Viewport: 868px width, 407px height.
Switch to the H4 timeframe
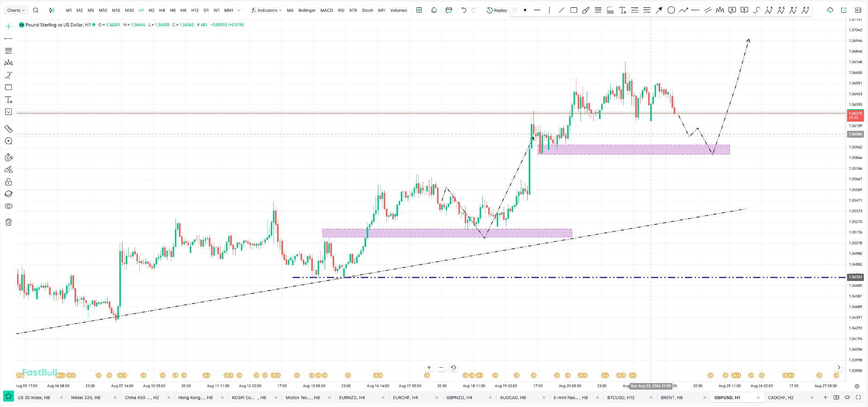click(x=162, y=10)
